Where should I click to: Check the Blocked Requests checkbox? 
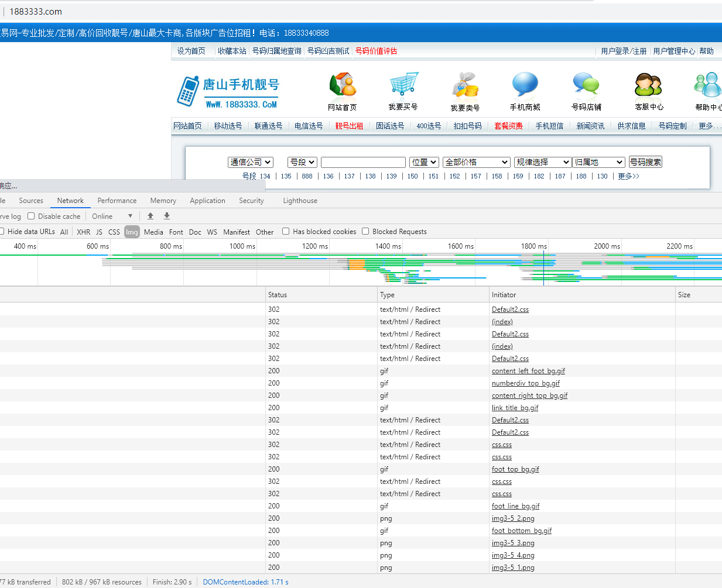365,231
